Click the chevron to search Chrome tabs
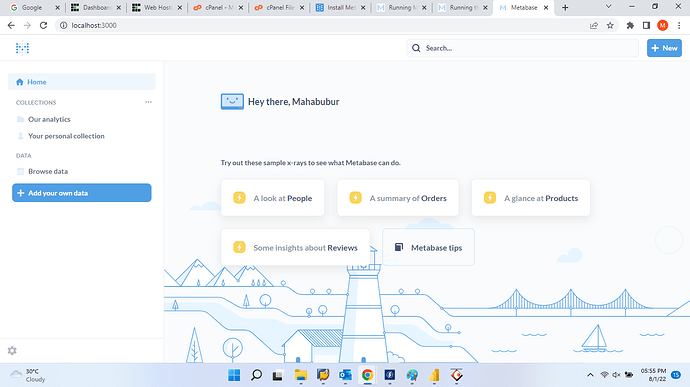Image resolution: width=690 pixels, height=387 pixels. 609,7
